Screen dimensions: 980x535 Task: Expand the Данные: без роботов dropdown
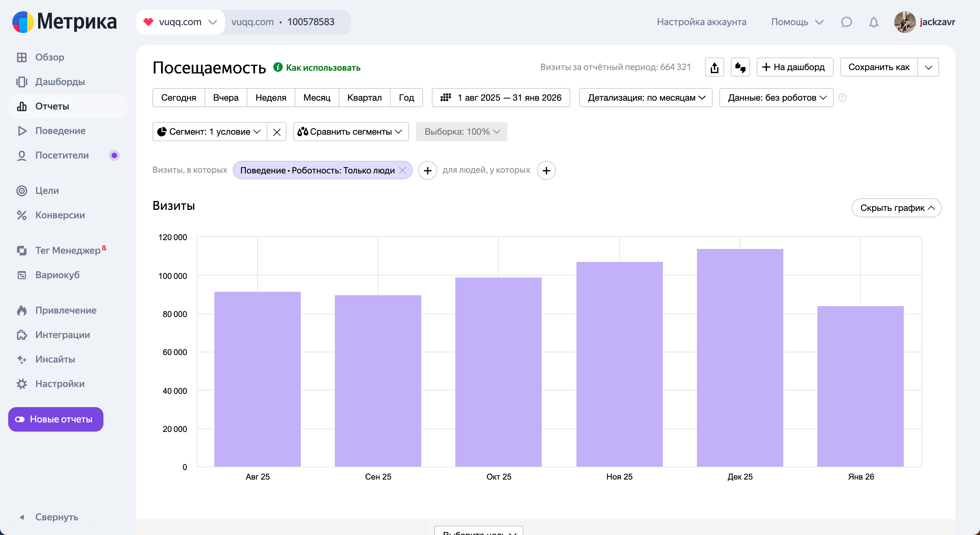pos(776,98)
